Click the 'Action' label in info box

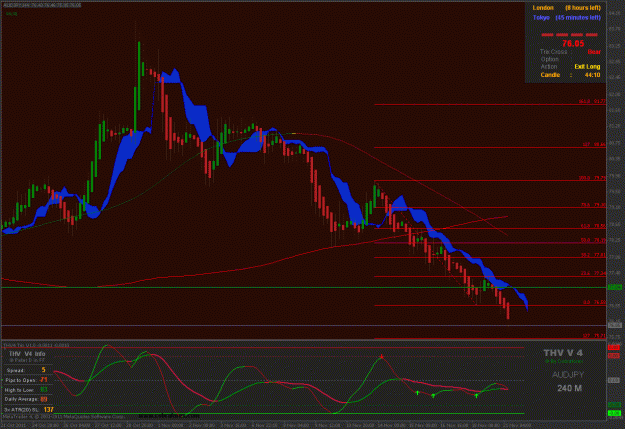click(549, 67)
